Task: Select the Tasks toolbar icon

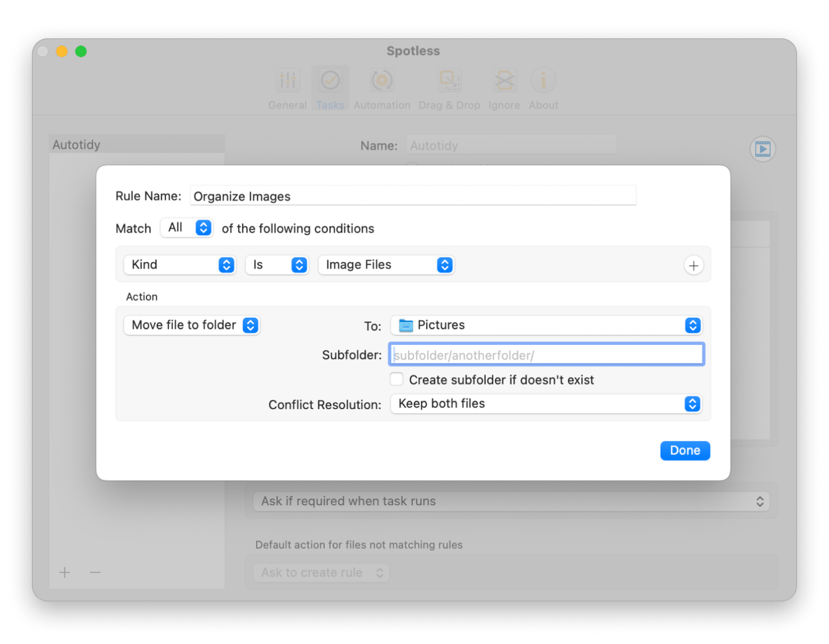Action: click(330, 81)
